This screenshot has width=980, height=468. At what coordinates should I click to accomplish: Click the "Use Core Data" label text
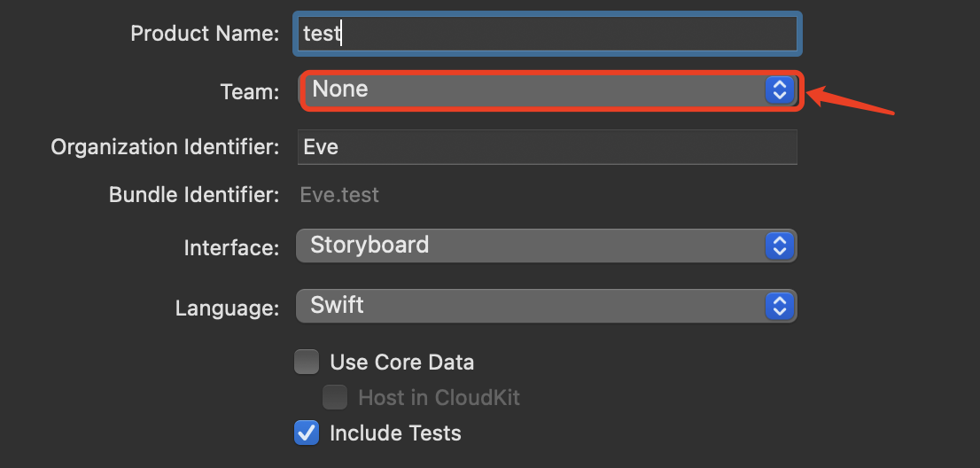[401, 363]
